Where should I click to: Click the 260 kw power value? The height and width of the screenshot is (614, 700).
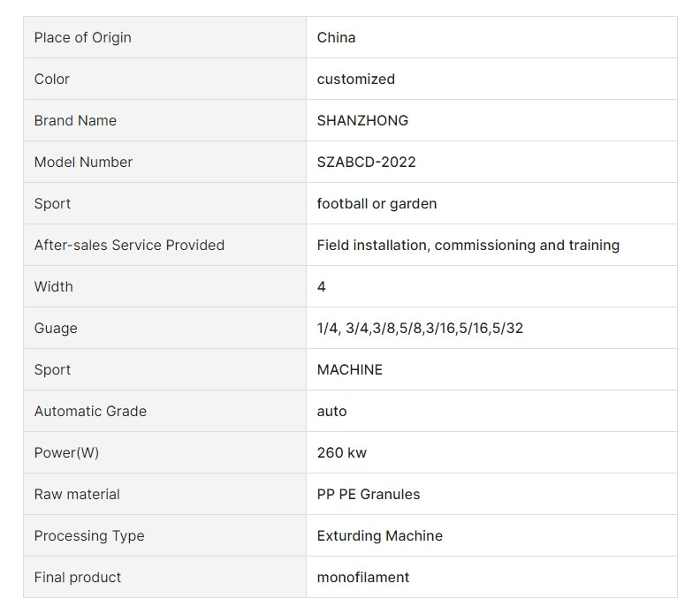[x=341, y=452]
